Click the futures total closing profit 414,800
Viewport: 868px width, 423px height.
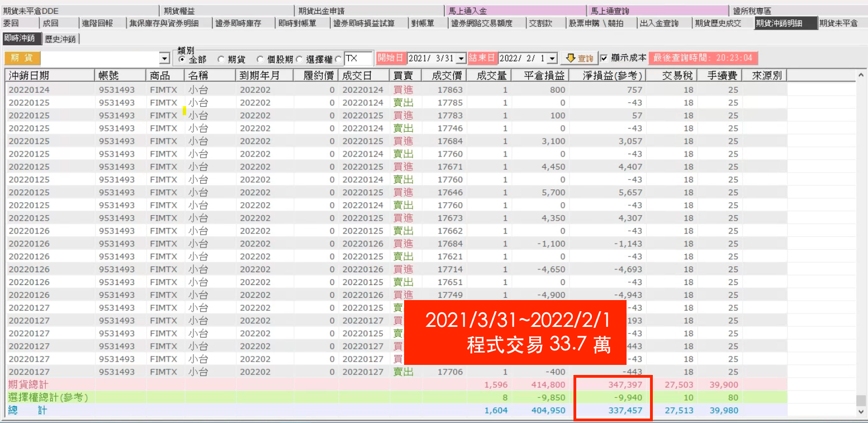pos(549,385)
